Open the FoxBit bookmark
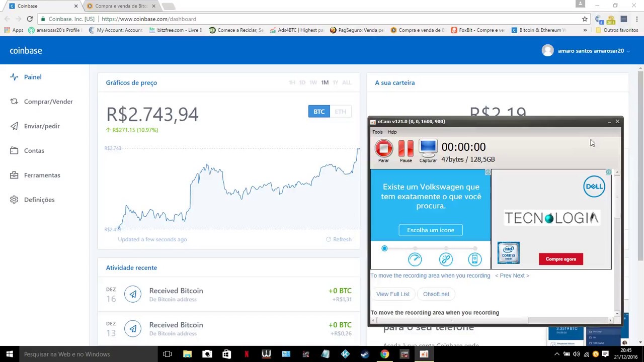644x362 pixels. (x=478, y=30)
